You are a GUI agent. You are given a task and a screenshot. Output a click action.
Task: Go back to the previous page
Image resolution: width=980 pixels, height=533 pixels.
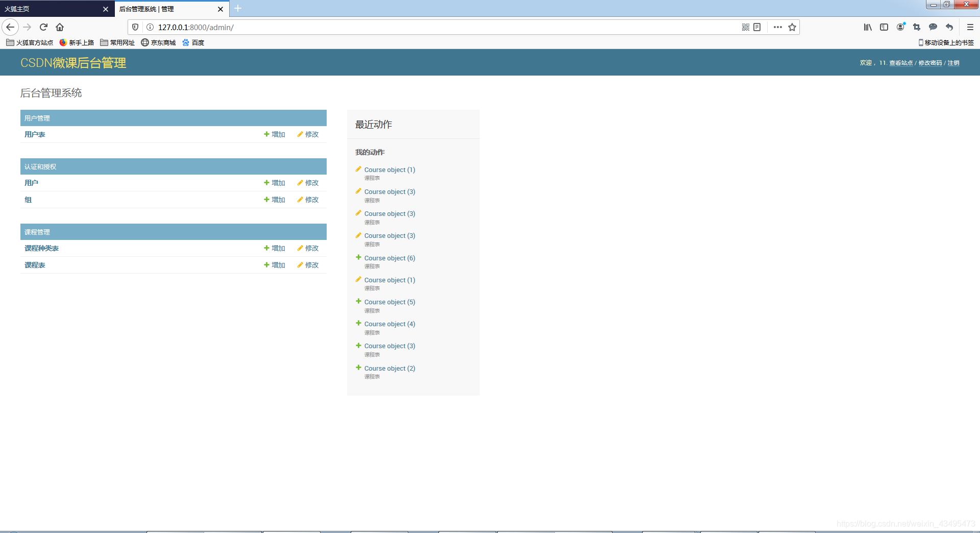pyautogui.click(x=10, y=27)
